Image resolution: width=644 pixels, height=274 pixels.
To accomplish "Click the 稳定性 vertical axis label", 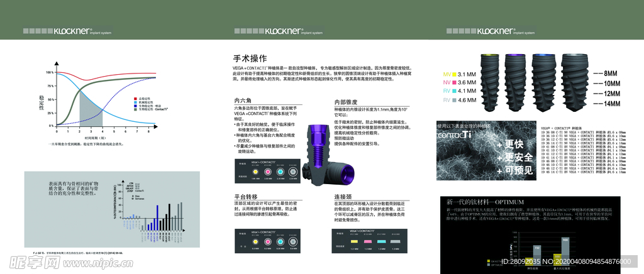I will coord(42,102).
